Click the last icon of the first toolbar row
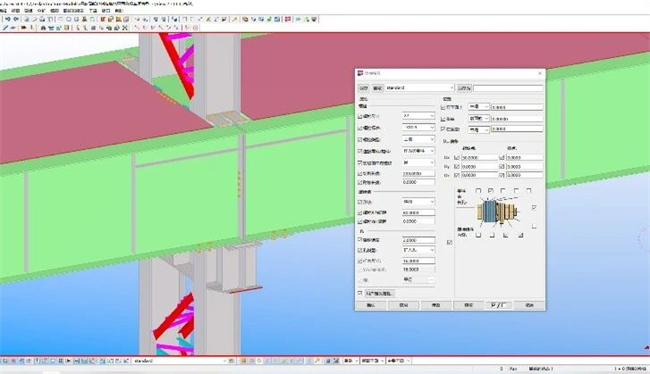The height and width of the screenshot is (374, 650). pyautogui.click(x=314, y=19)
